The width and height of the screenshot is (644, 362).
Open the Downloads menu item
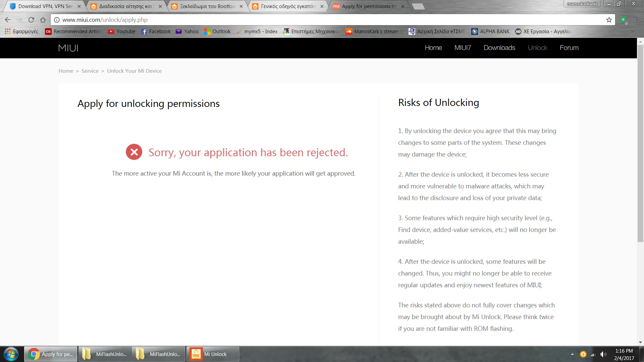(x=499, y=48)
